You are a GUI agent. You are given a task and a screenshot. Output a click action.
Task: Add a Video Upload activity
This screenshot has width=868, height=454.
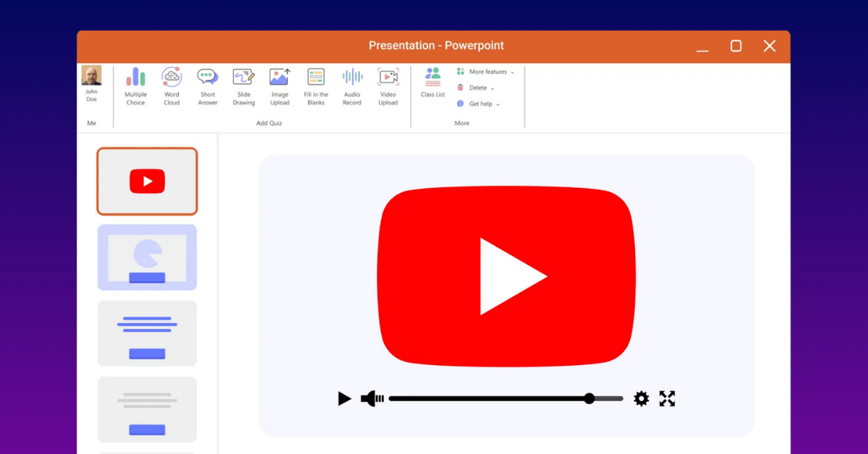click(388, 87)
